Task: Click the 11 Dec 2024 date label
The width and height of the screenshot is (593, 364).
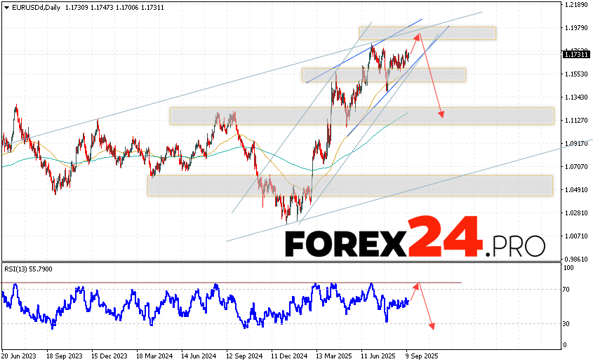Action: pos(287,356)
